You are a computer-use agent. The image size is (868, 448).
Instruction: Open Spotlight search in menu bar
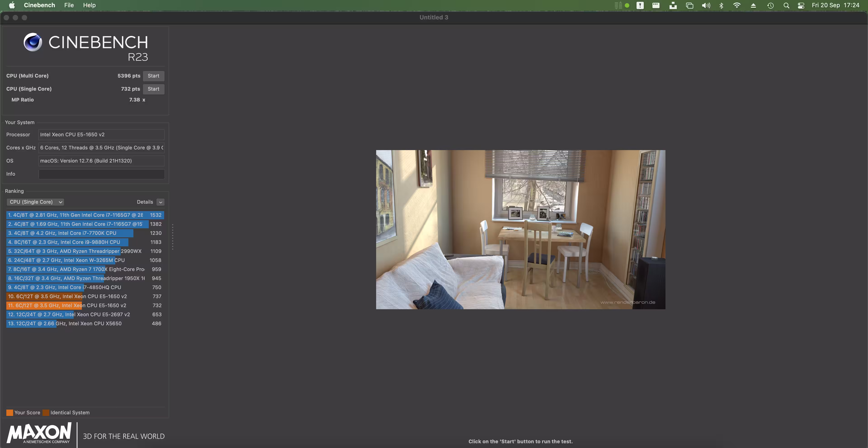pyautogui.click(x=786, y=5)
